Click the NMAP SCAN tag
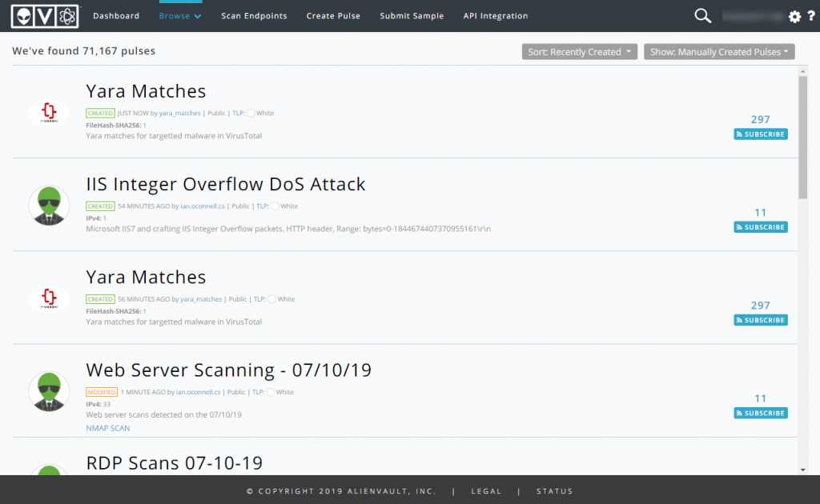The width and height of the screenshot is (820, 504). [108, 428]
